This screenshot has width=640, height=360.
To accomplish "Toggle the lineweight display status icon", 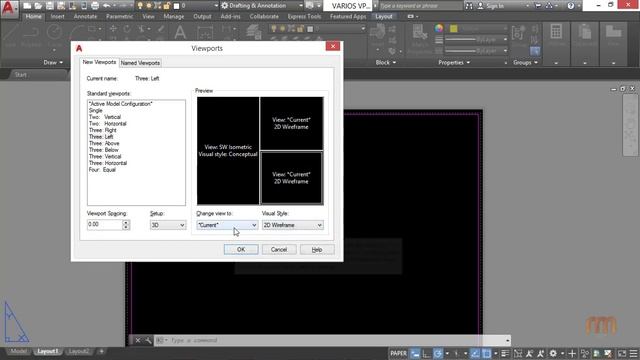I will pyautogui.click(x=505, y=353).
